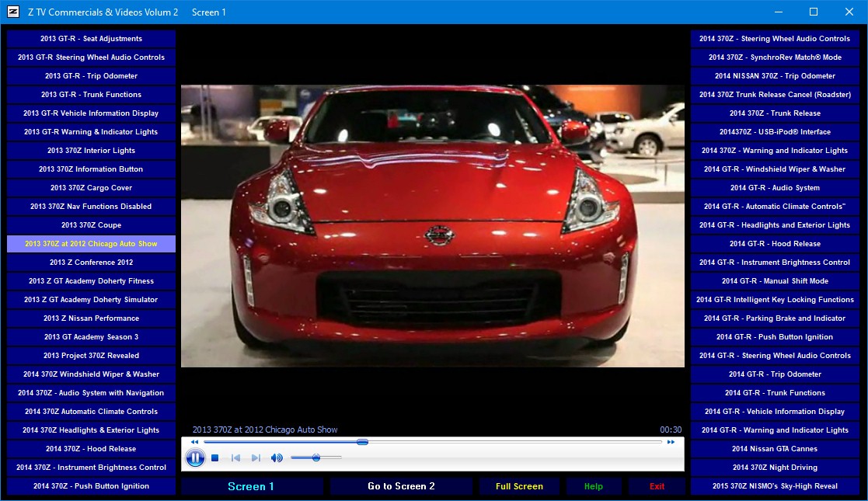Select highlighted 2013 370Z at 2012 Chicago Auto Show

pos(92,244)
